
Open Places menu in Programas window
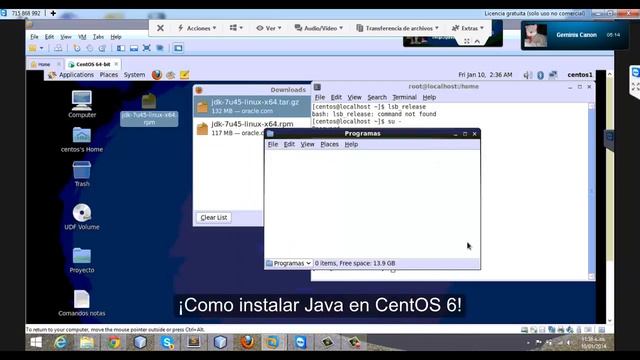(x=329, y=144)
